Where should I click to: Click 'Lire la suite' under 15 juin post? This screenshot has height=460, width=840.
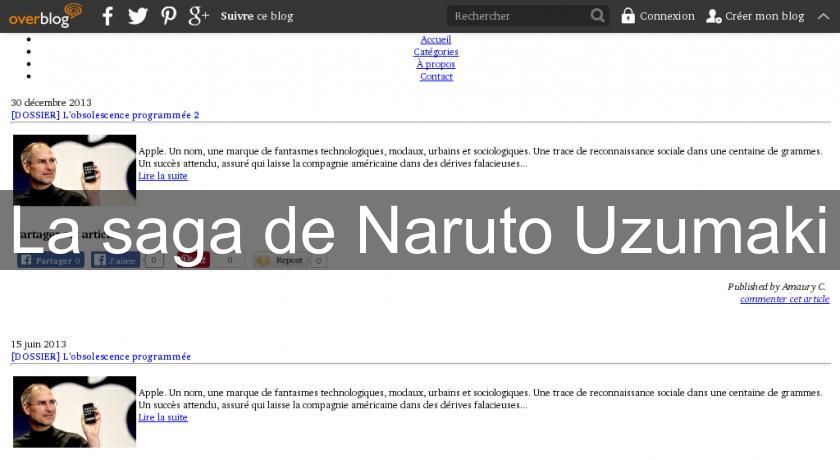[163, 417]
